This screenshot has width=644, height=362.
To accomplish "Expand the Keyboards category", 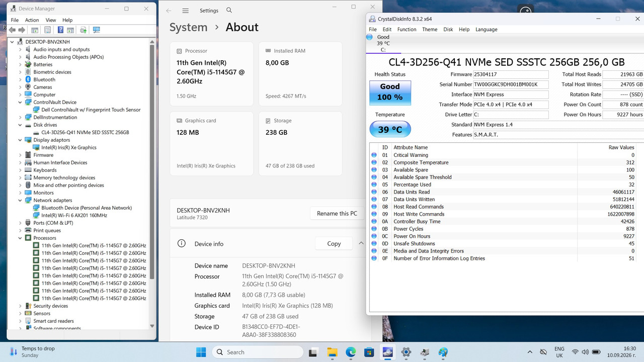I will click(x=21, y=170).
